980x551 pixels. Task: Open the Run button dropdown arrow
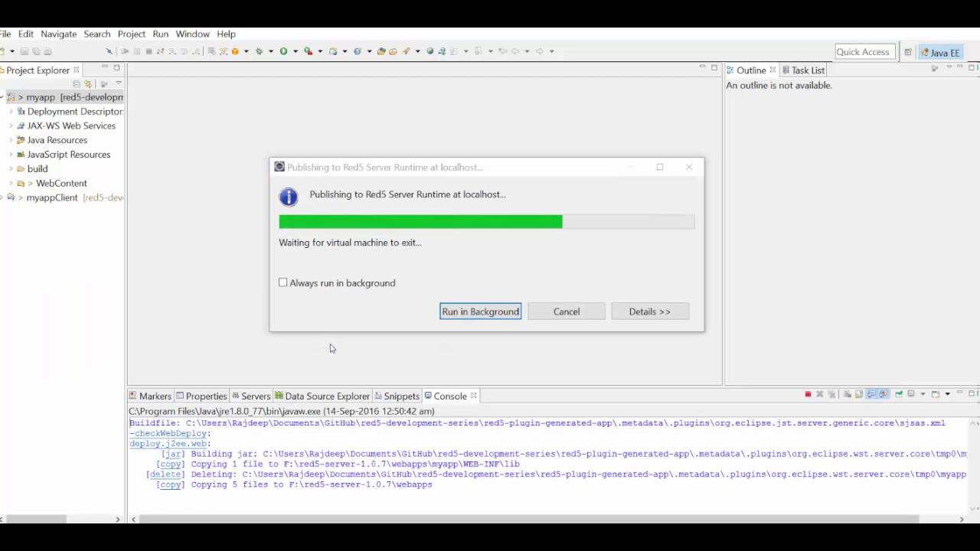click(x=296, y=51)
